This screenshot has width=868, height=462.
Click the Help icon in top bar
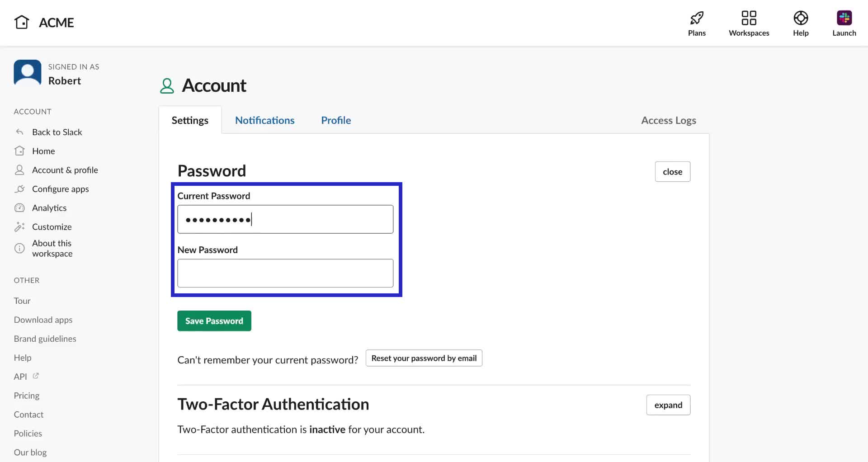[800, 19]
